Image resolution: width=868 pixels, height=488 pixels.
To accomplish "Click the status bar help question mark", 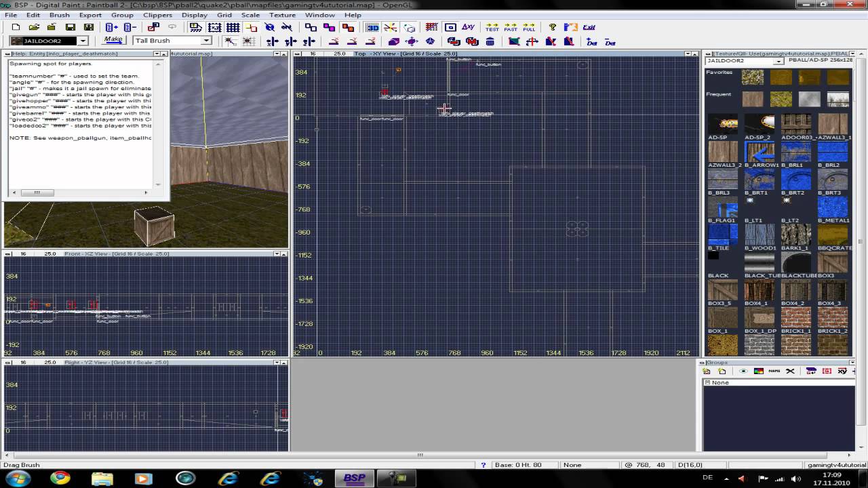I will (484, 465).
